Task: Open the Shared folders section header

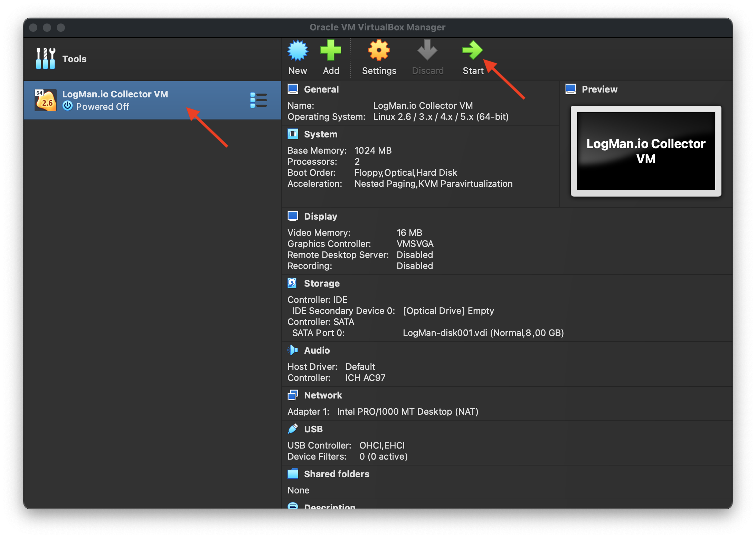Action: tap(336, 474)
